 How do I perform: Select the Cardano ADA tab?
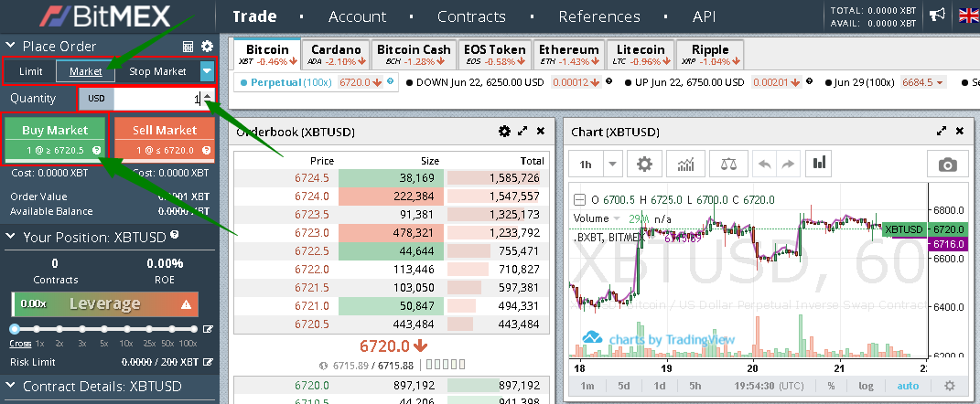coord(336,54)
